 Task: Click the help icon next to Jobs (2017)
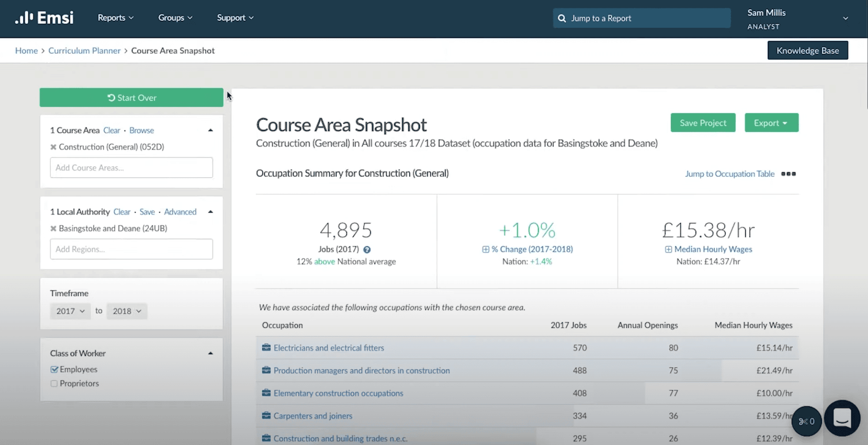(x=367, y=250)
